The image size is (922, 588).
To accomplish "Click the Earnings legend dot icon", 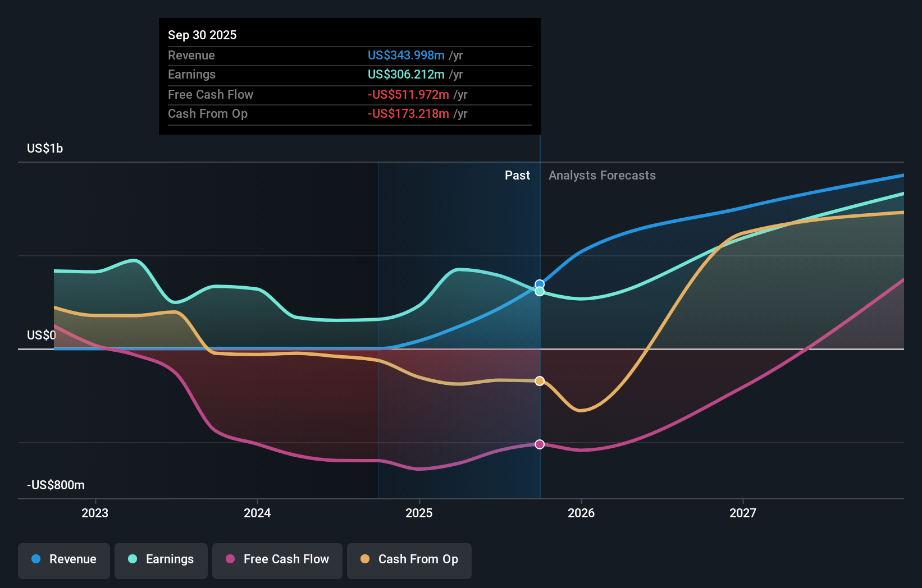I will [x=131, y=559].
